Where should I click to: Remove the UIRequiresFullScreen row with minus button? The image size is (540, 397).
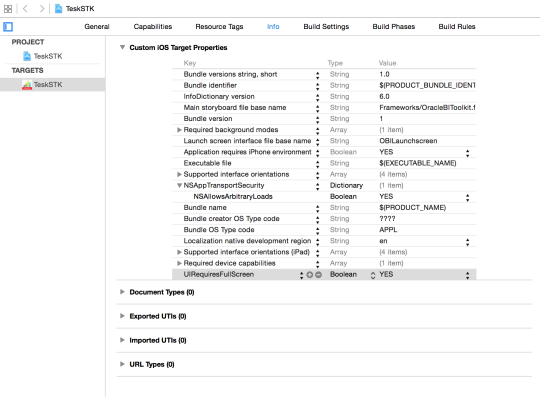pyautogui.click(x=319, y=275)
